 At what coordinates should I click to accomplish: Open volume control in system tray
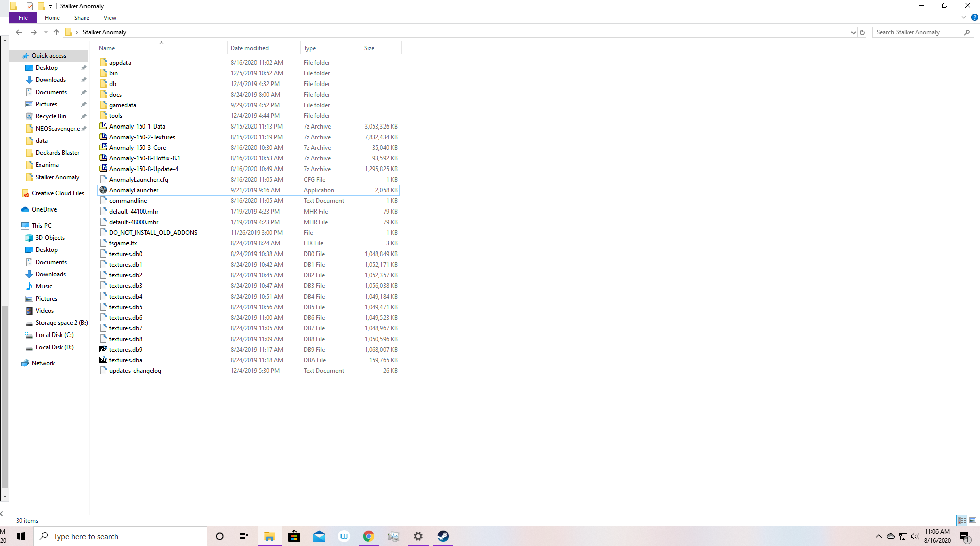coord(915,536)
